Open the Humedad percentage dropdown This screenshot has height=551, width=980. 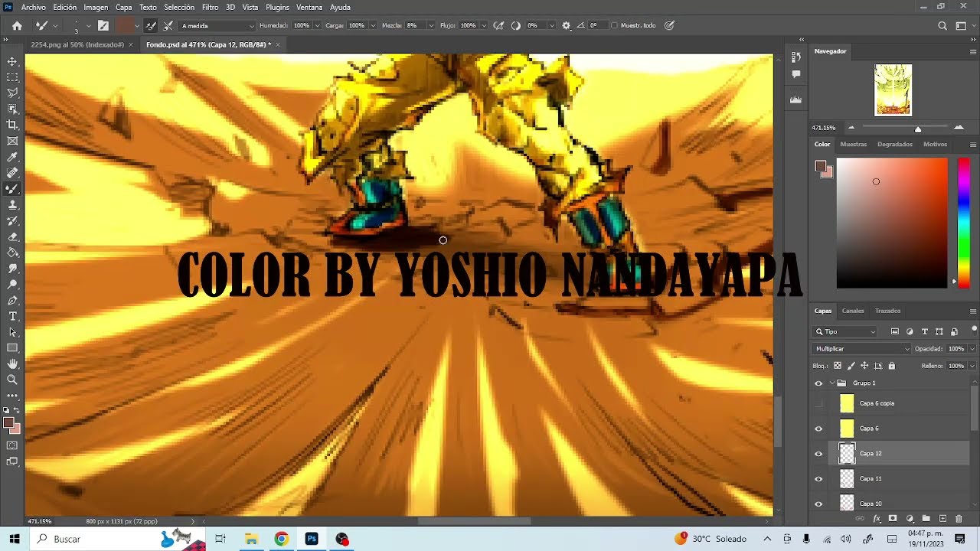pos(317,25)
